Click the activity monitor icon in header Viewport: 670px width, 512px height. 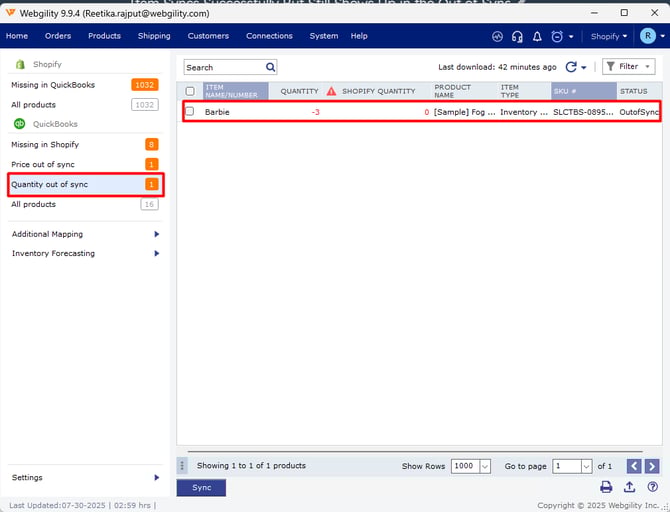point(498,36)
